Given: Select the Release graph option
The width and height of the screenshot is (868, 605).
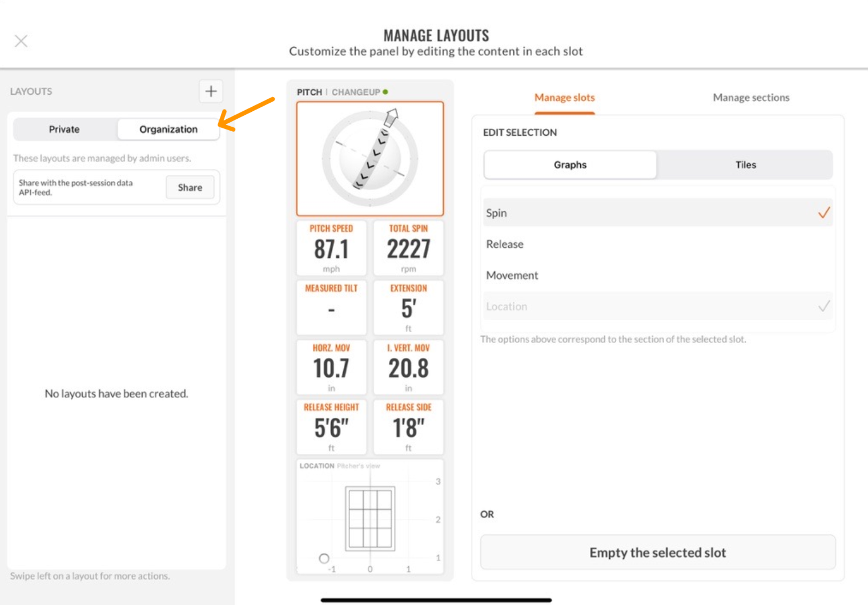Looking at the screenshot, I should 658,244.
